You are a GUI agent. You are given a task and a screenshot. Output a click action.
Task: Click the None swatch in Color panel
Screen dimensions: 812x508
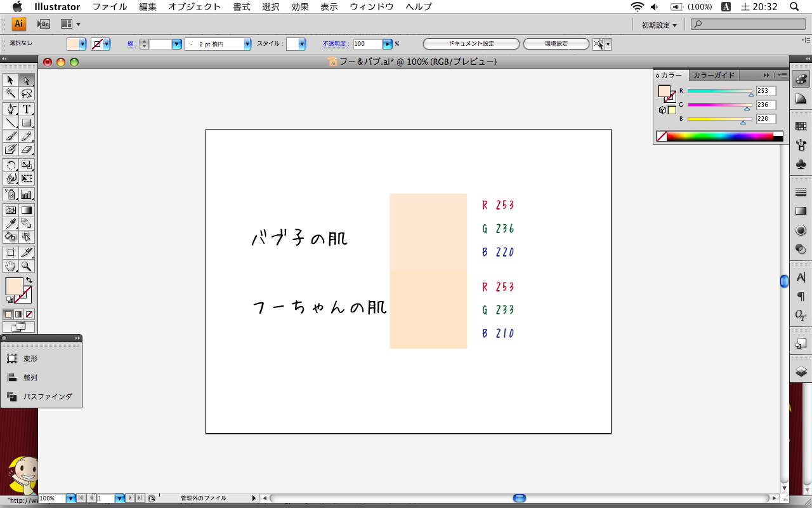(x=662, y=136)
